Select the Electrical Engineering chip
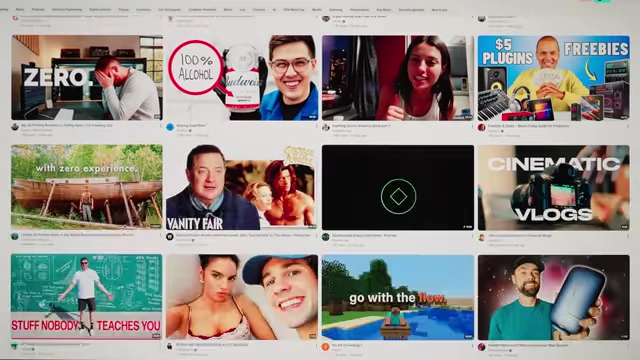640x360 pixels. tap(67, 9)
